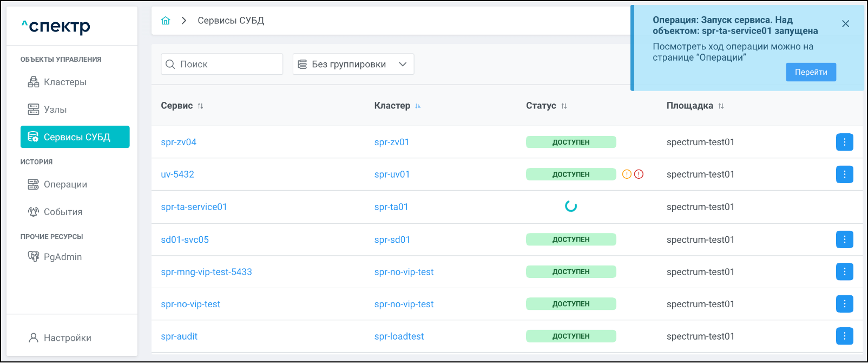Dismiss the operation notification
Screen dimensions: 868x363
(x=845, y=24)
